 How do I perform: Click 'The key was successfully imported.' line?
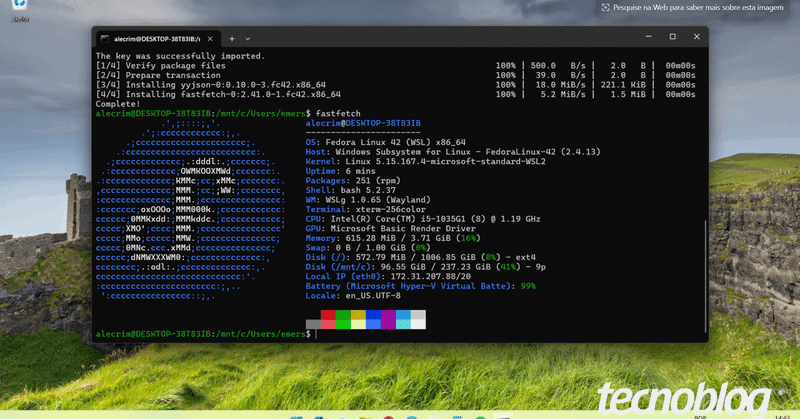coord(180,56)
